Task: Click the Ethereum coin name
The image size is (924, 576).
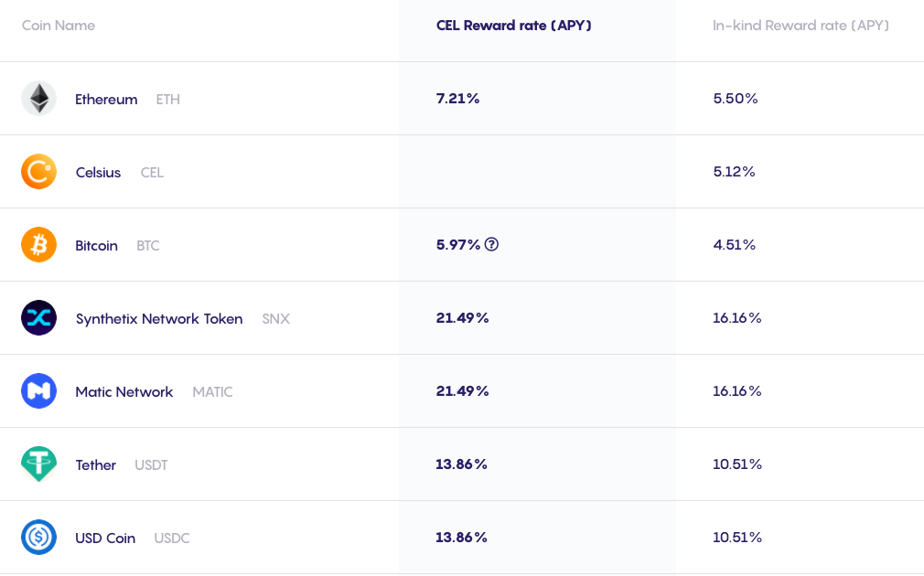Action: coord(106,99)
